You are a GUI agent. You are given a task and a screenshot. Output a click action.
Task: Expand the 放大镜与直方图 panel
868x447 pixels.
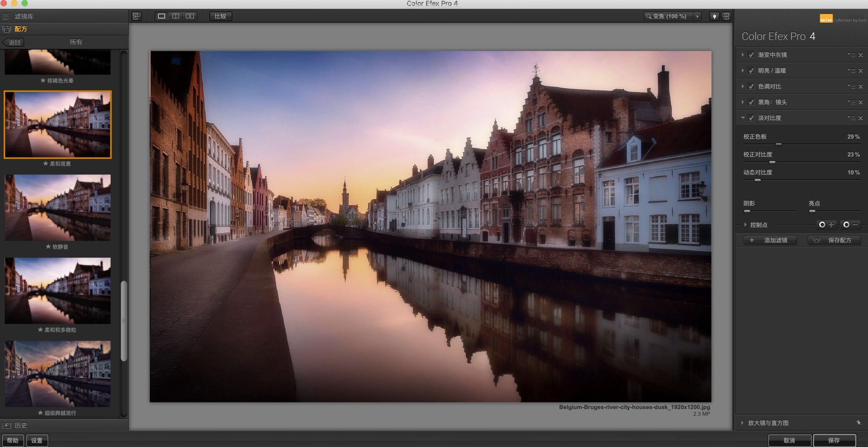coord(742,423)
